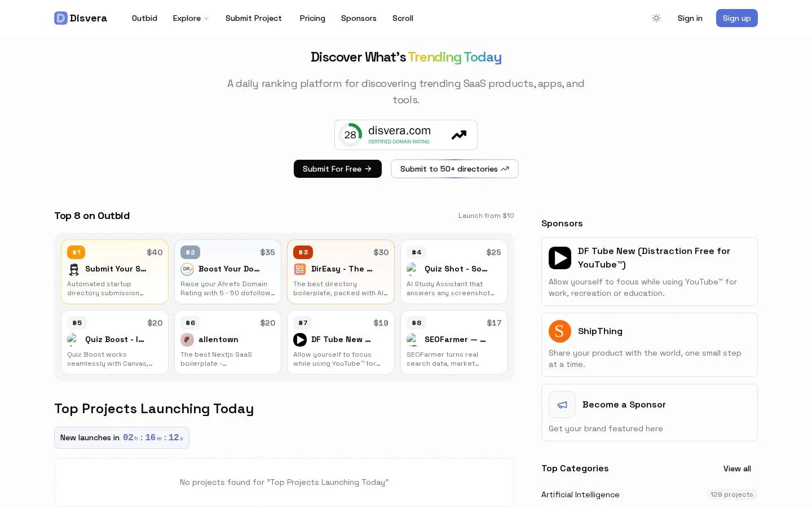Open the DF Tube New play icon in #7 card
The height and width of the screenshot is (508, 812).
tap(300, 340)
